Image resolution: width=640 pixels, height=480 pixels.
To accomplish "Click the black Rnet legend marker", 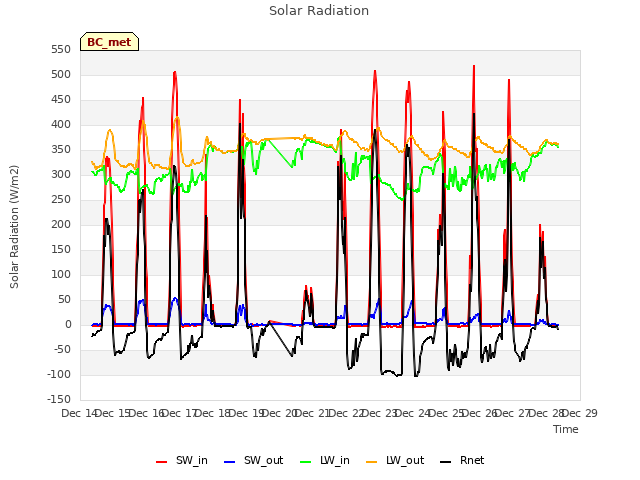I will coord(446,462).
